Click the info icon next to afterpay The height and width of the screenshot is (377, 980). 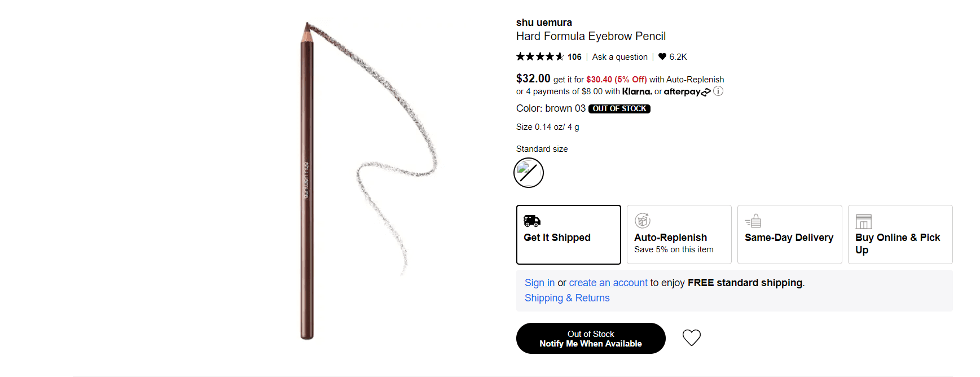pos(718,91)
